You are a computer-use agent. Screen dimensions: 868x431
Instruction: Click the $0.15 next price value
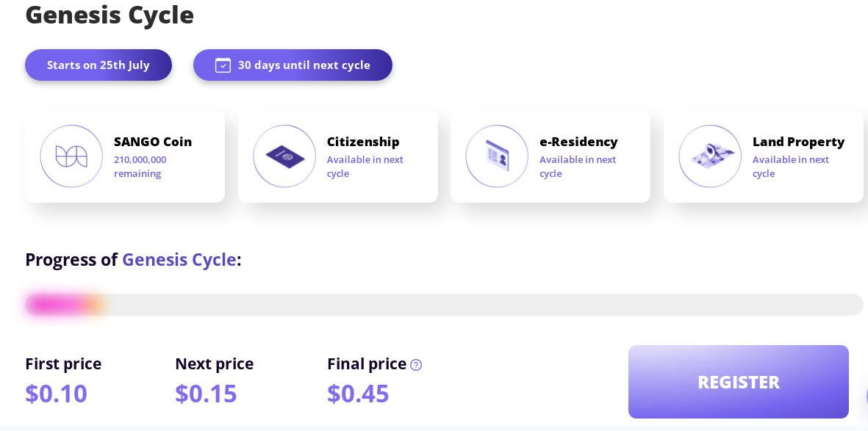[x=206, y=394]
